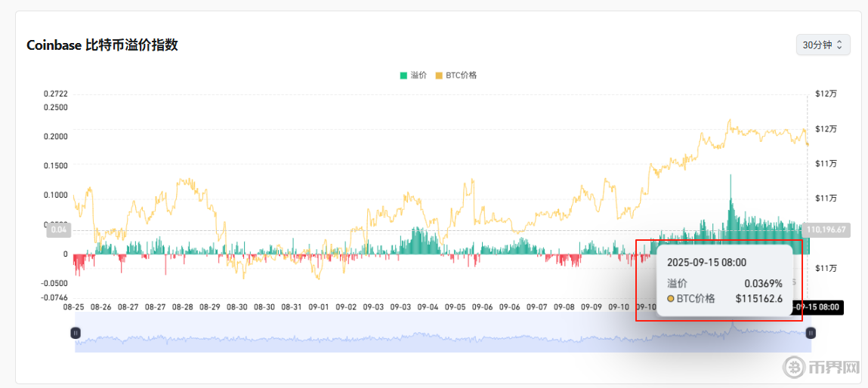This screenshot has width=868, height=388.
Task: Click the chevron arrows beside 30分钟
Action: 839,45
